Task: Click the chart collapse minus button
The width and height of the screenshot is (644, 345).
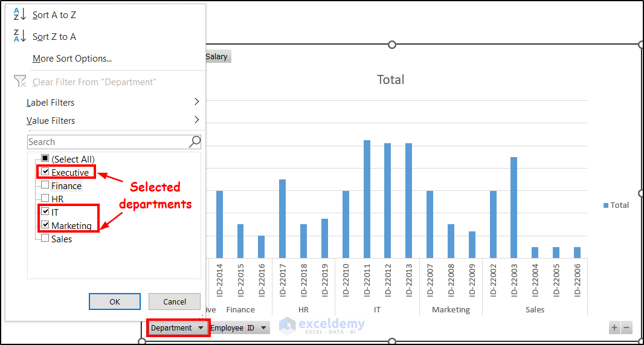Action: [626, 327]
